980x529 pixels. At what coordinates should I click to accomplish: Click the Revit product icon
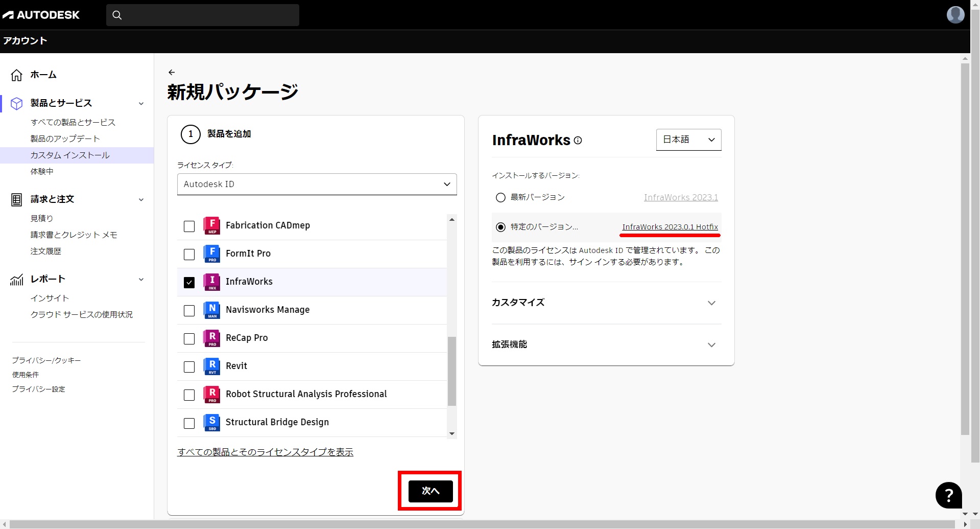click(x=211, y=366)
